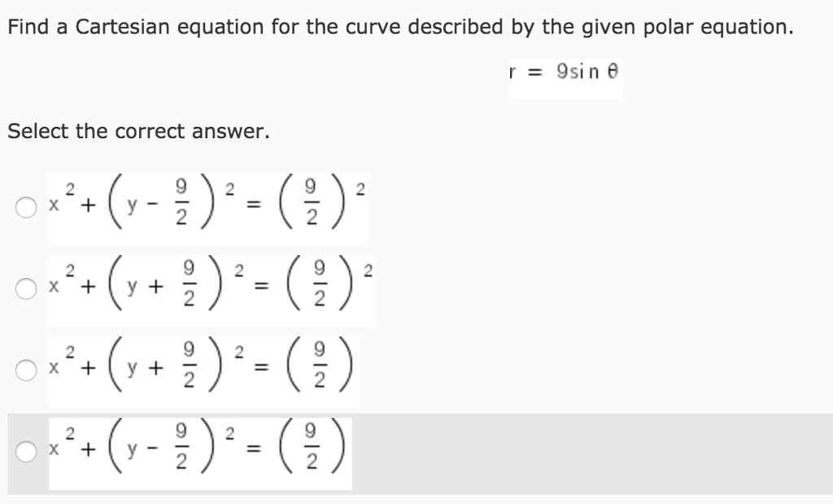
Task: Click the Select the correct answer label
Action: point(137,130)
